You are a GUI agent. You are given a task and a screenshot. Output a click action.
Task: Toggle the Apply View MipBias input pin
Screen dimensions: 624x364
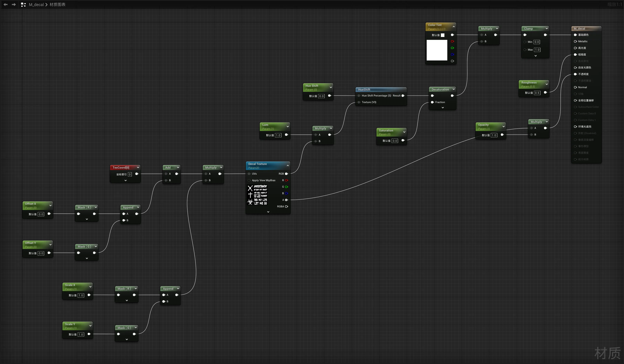coord(249,180)
